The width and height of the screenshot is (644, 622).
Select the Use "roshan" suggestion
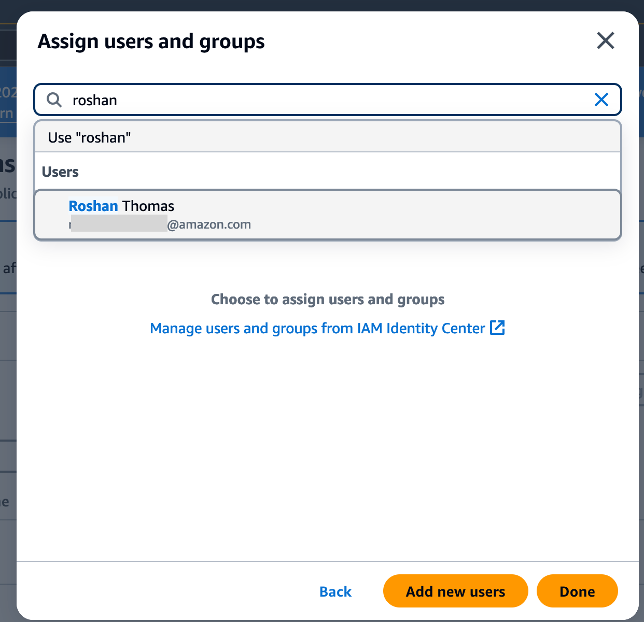tap(327, 137)
